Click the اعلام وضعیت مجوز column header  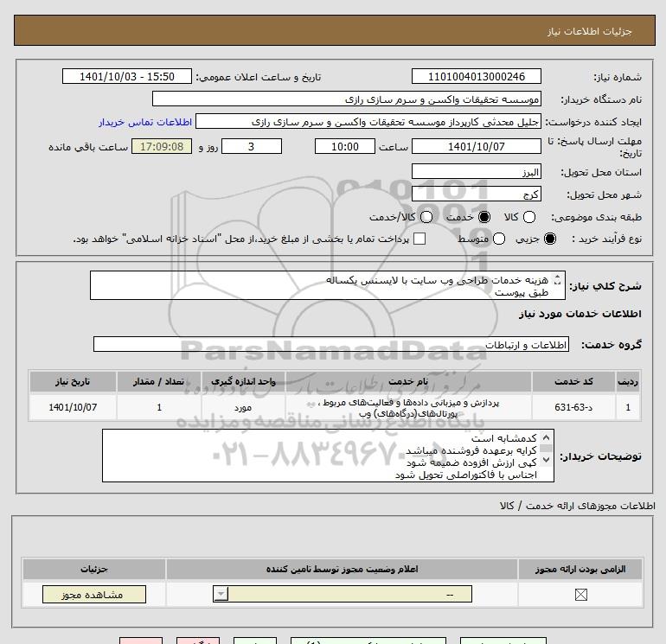[342, 569]
